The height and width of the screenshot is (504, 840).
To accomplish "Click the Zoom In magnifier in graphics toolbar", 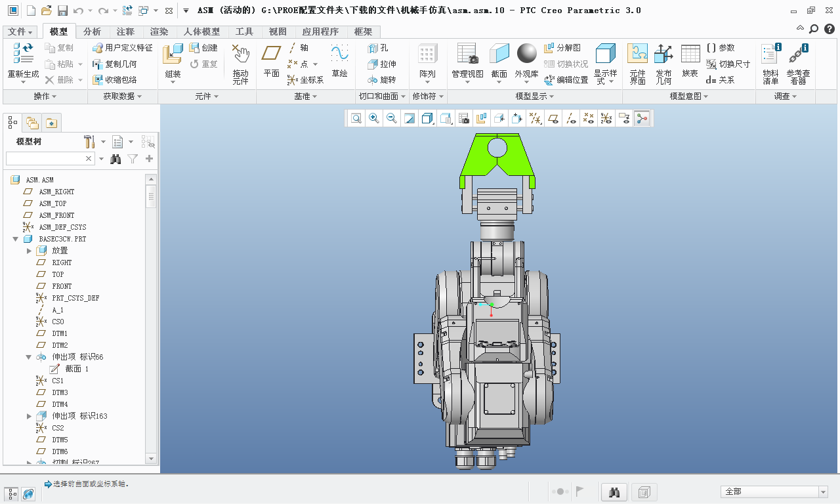I will coord(374,118).
